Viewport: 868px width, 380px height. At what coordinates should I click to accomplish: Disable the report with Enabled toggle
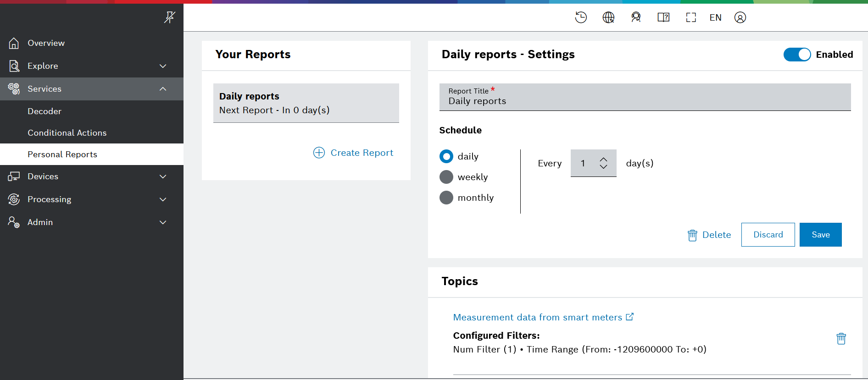pyautogui.click(x=797, y=55)
